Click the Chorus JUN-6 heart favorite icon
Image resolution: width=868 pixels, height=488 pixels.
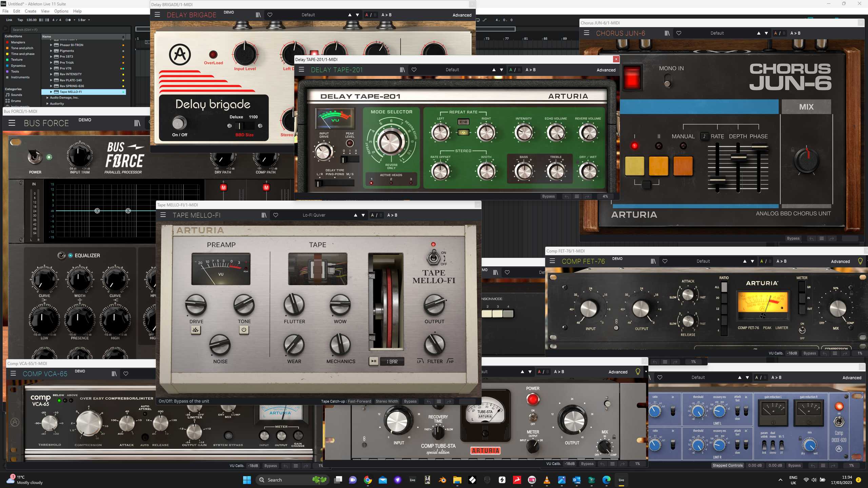(679, 33)
